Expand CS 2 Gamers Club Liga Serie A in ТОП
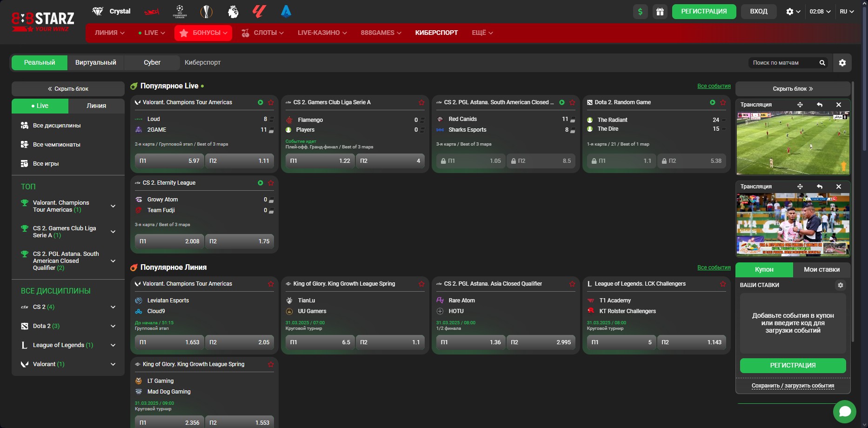 (113, 232)
